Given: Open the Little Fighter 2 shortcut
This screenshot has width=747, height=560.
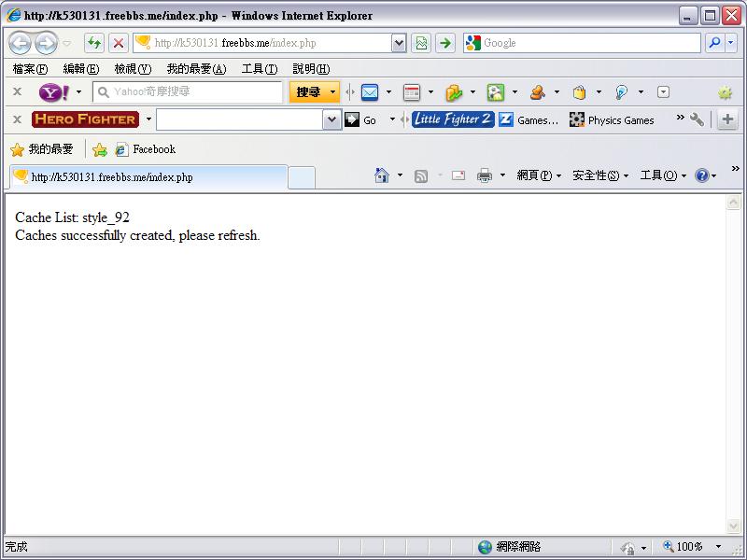Looking at the screenshot, I should pyautogui.click(x=453, y=119).
